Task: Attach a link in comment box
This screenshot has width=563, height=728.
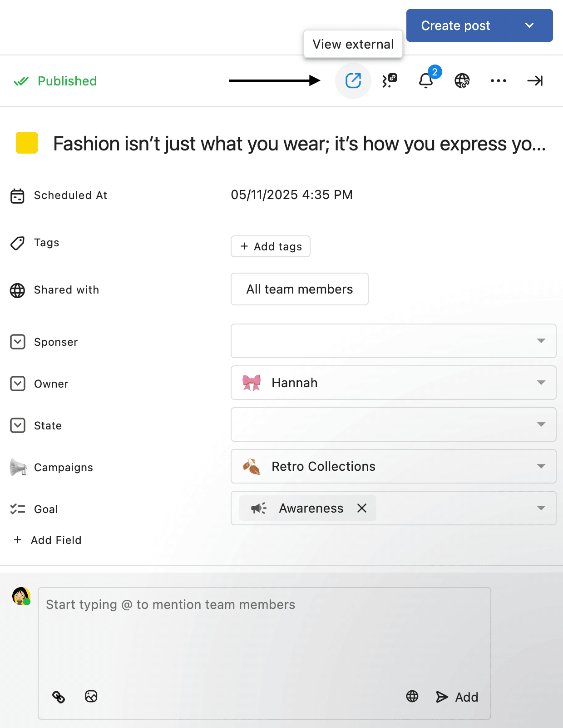Action: (x=59, y=697)
